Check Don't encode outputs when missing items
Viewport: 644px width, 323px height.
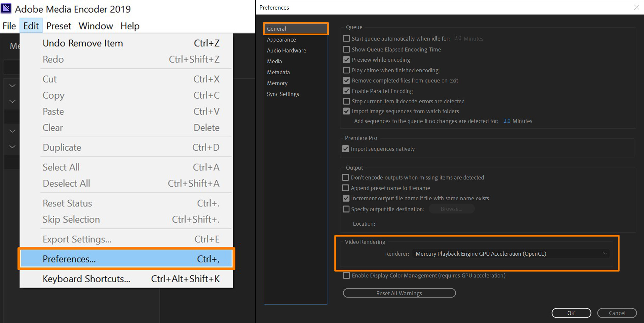345,178
